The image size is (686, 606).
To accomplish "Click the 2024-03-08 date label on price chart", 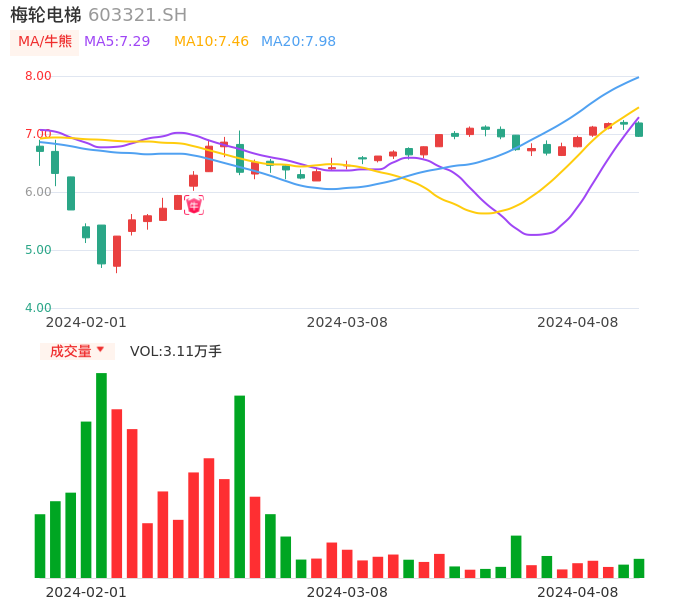I will [x=347, y=322].
